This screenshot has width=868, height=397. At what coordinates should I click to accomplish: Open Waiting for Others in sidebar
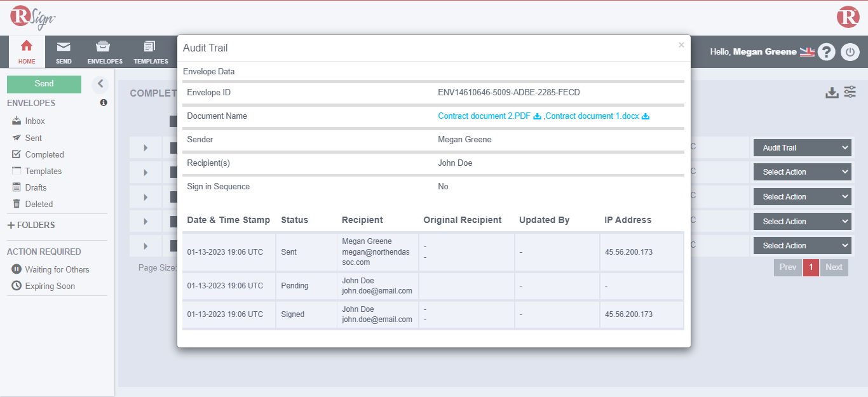57,269
